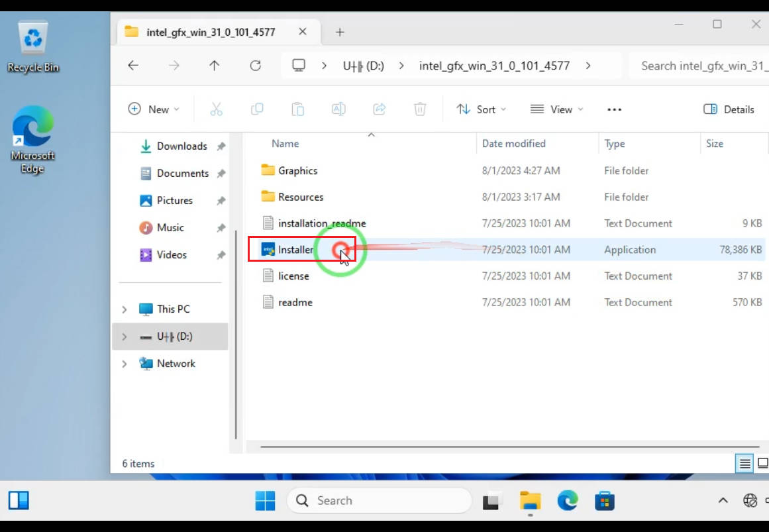Image resolution: width=769 pixels, height=532 pixels.
Task: Open a new File Explorer tab
Action: [x=340, y=32]
